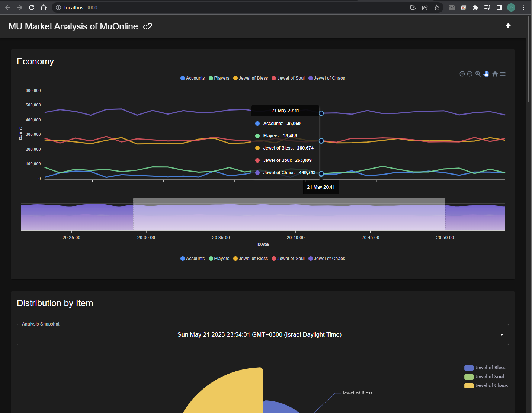Open the profile avatar D
The width and height of the screenshot is (532, 413).
[511, 7]
